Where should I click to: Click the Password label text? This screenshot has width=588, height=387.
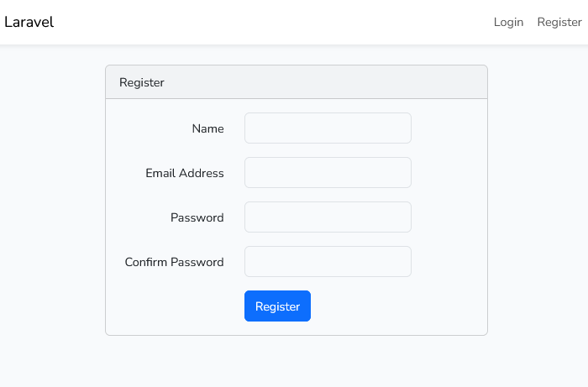[197, 217]
